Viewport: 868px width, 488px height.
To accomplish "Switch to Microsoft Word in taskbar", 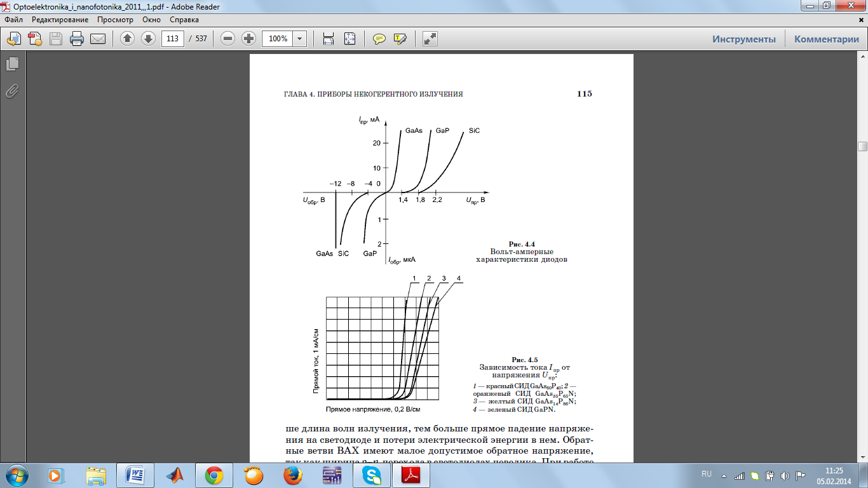I will click(x=135, y=475).
